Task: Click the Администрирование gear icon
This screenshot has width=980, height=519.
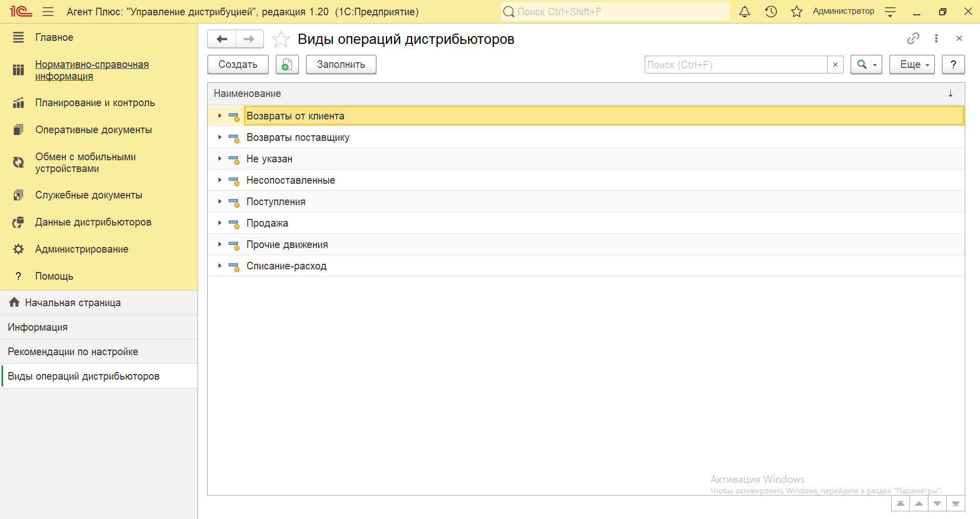Action: click(x=18, y=249)
